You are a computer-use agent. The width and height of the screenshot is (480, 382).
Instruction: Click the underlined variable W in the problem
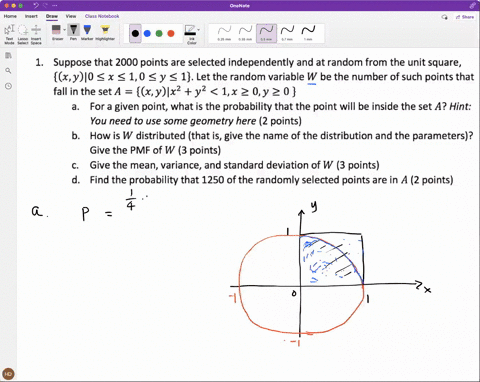tap(312, 77)
